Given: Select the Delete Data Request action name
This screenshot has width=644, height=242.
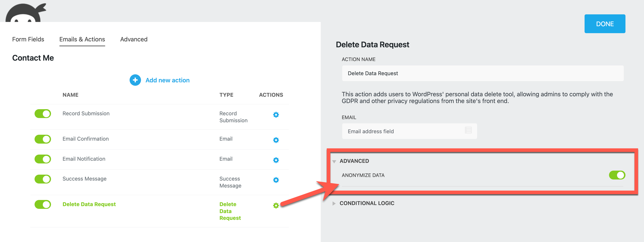Looking at the screenshot, I should [89, 204].
